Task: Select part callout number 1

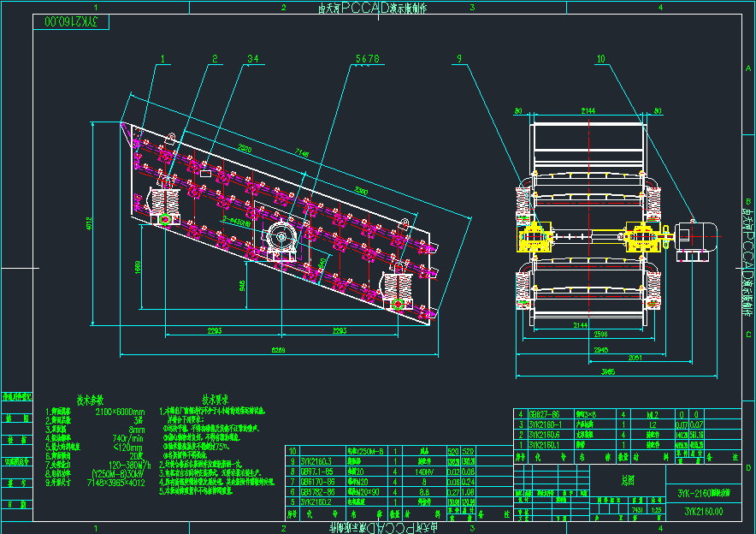Action: [163, 59]
